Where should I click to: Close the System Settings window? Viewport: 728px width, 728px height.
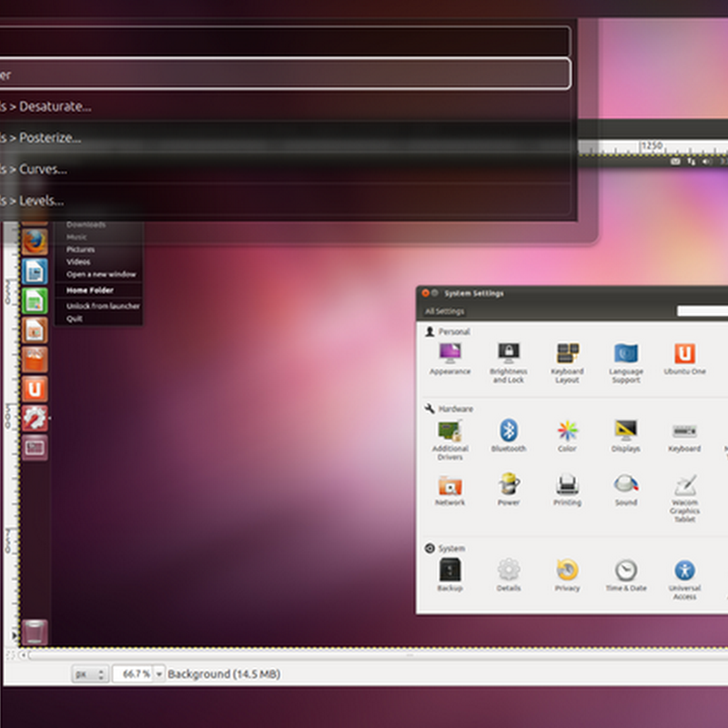[x=425, y=293]
